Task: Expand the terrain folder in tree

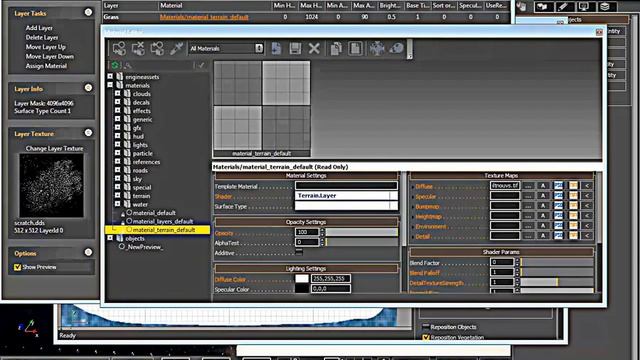Action: click(118, 196)
